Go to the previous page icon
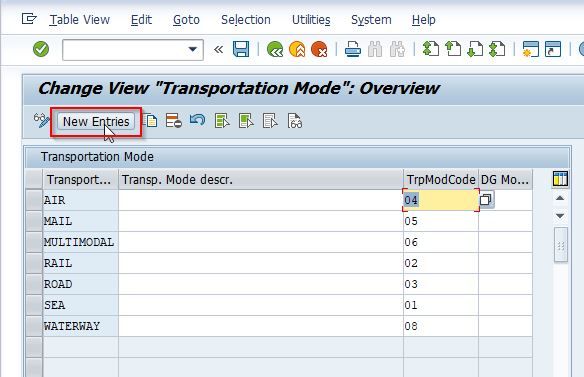584x377 pixels. (453, 49)
